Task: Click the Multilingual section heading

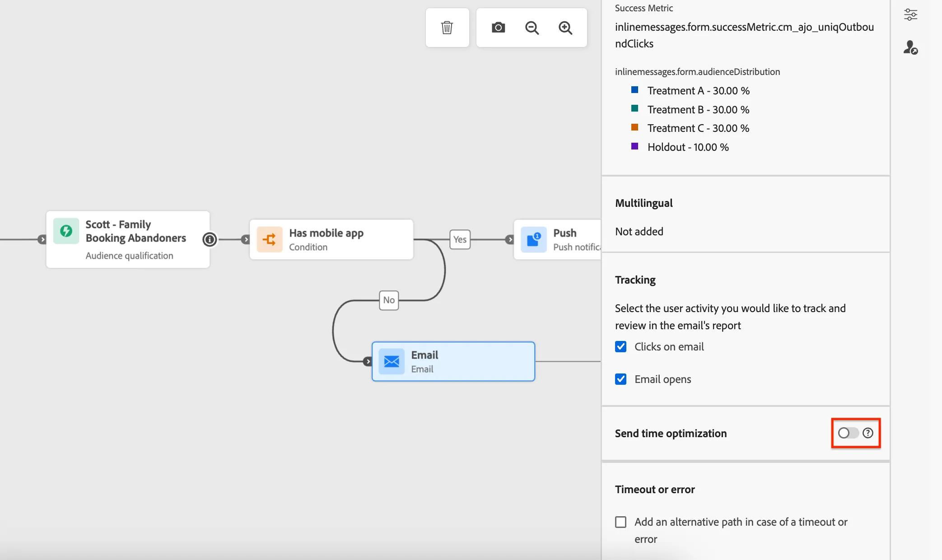Action: [644, 203]
